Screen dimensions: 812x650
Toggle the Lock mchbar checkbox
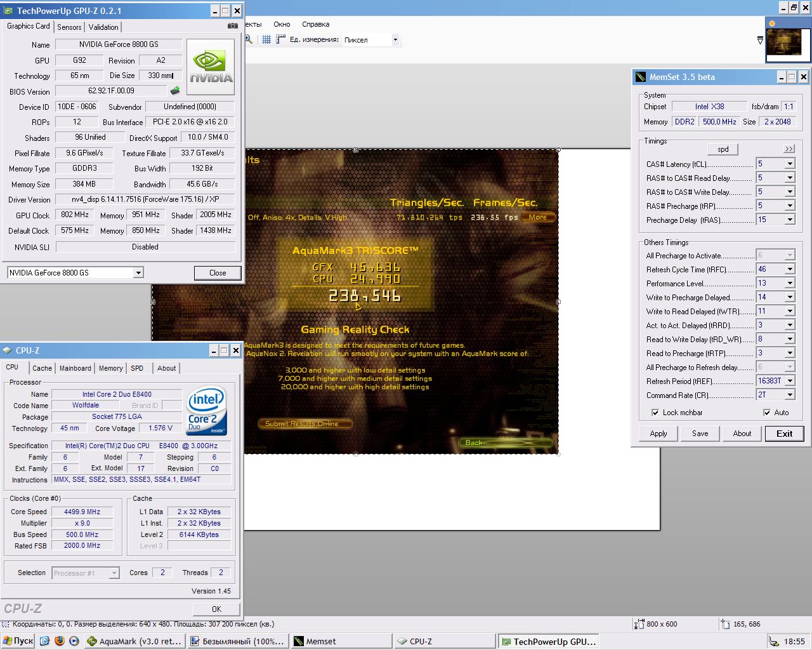coord(655,413)
